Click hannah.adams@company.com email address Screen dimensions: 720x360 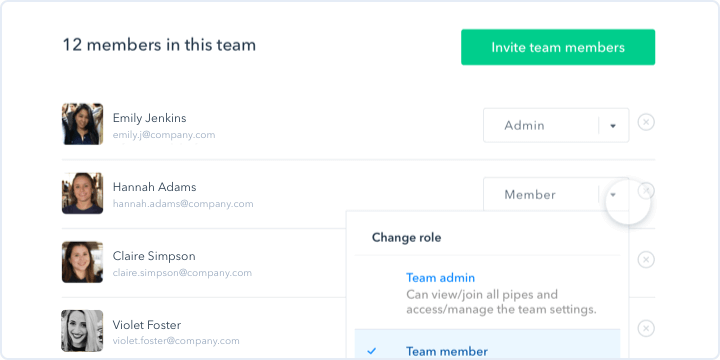[183, 204]
